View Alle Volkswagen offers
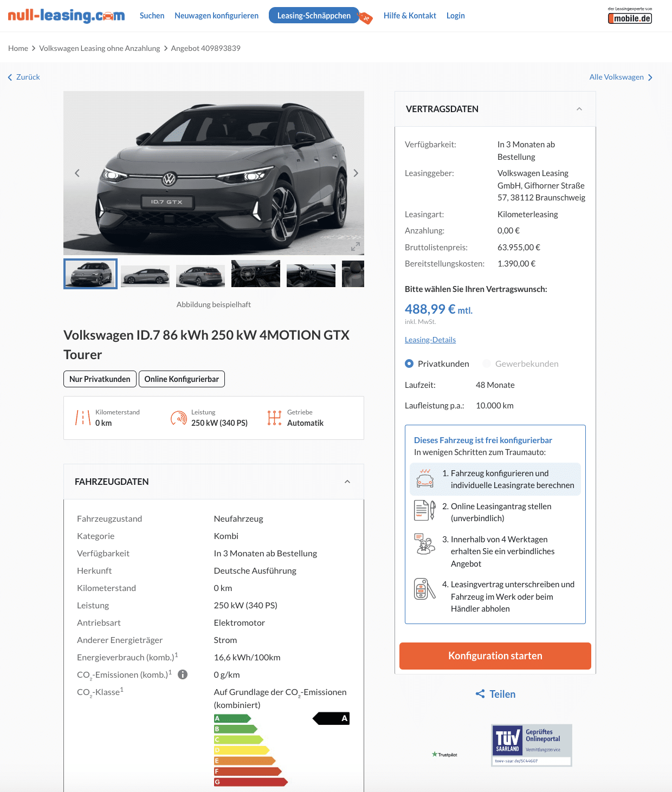The image size is (672, 792). pos(617,77)
